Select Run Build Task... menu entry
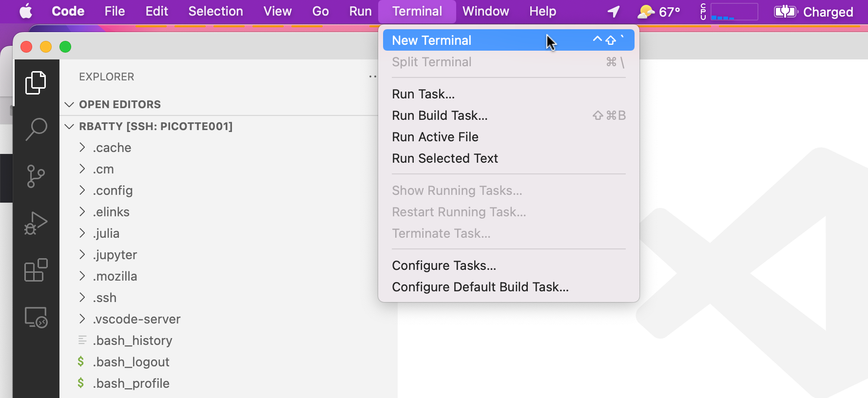The height and width of the screenshot is (398, 868). 508,115
